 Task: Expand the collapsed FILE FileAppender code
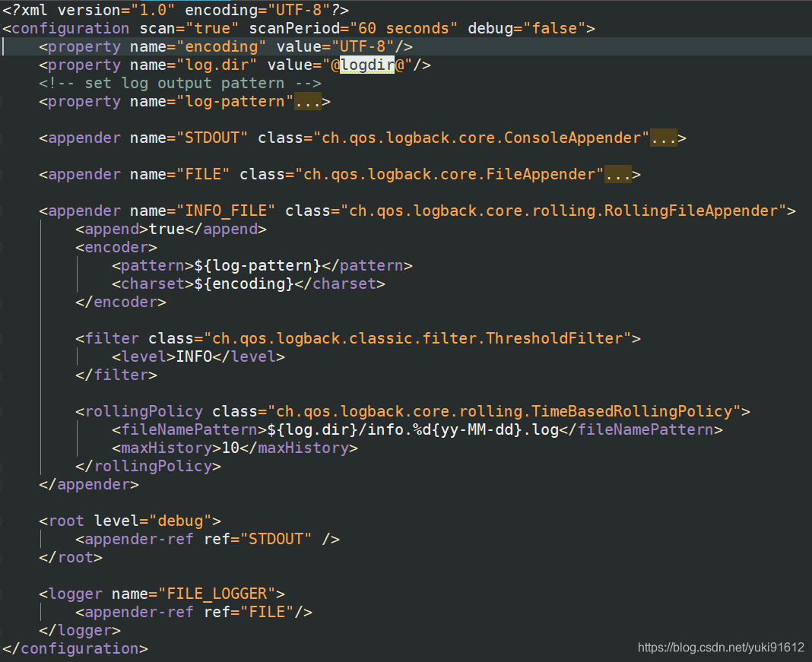617,174
